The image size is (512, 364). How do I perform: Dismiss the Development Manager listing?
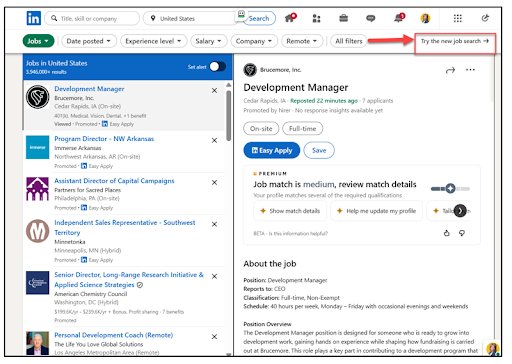click(x=214, y=90)
